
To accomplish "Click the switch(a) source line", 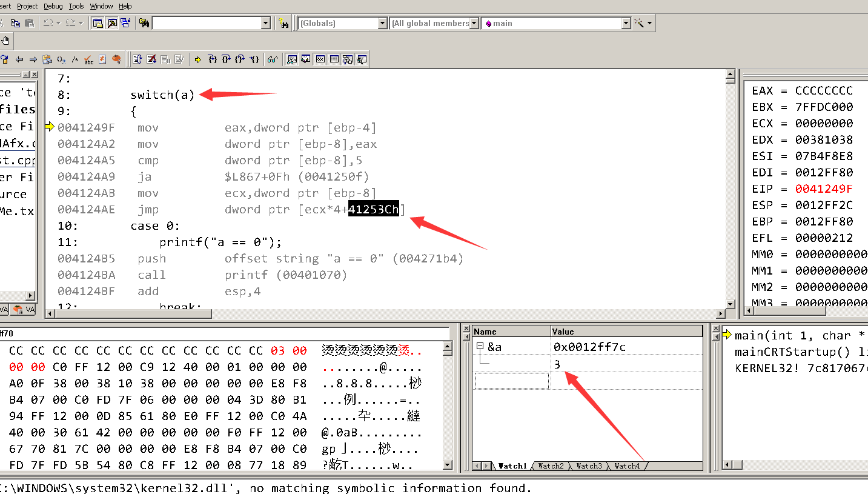I will [162, 95].
